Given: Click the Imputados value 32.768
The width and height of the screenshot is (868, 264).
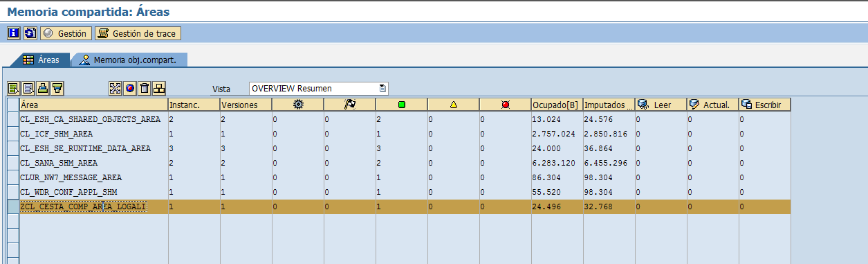Looking at the screenshot, I should click(x=609, y=206).
